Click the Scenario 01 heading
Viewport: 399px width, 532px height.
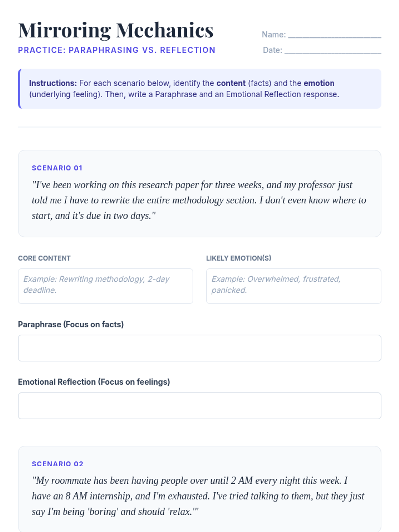(57, 168)
